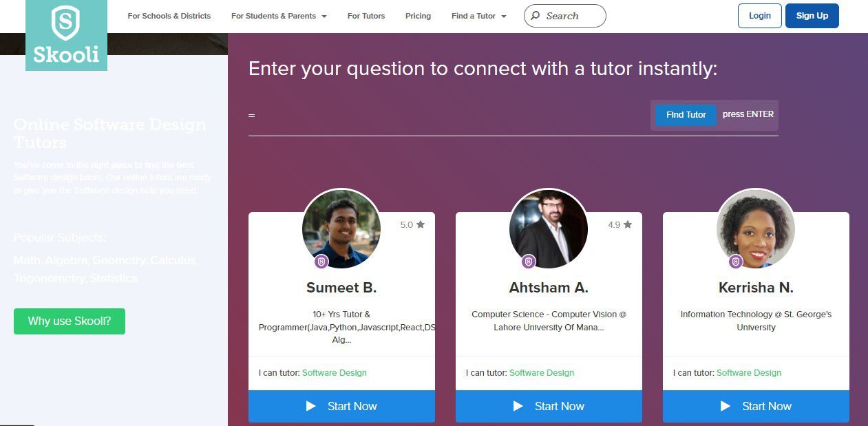The image size is (868, 426).
Task: Click the play icon on Kerrisha's Start Now
Action: coord(725,406)
